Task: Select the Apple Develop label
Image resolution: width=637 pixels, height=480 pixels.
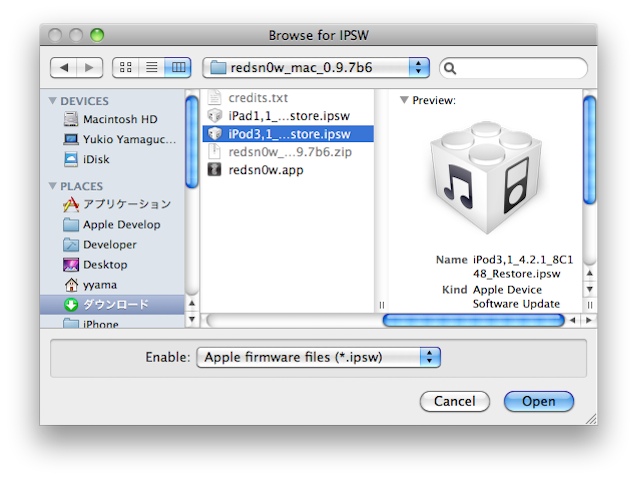Action: tap(121, 225)
